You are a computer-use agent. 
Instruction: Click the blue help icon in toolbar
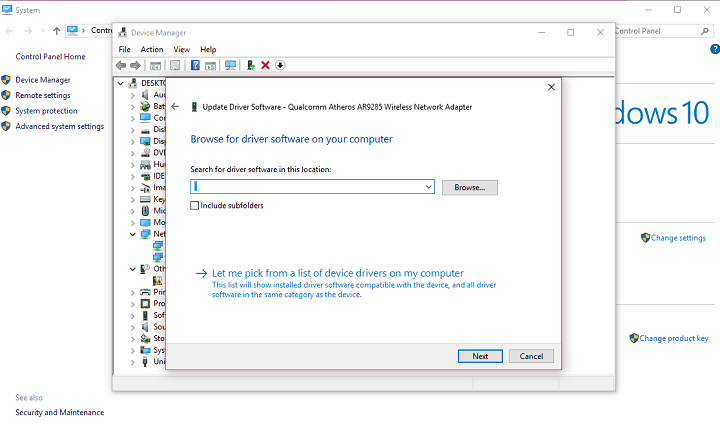pyautogui.click(x=195, y=65)
